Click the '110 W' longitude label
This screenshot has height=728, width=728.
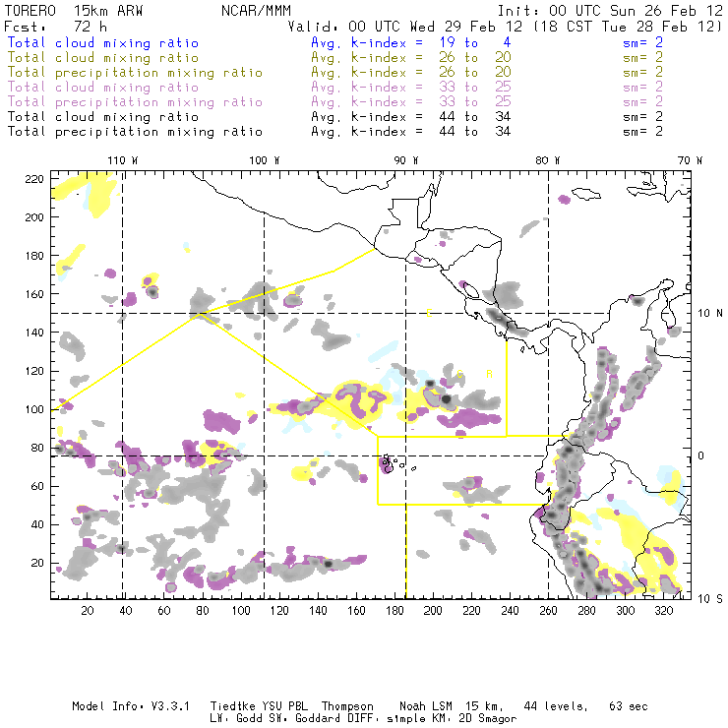[x=123, y=160]
